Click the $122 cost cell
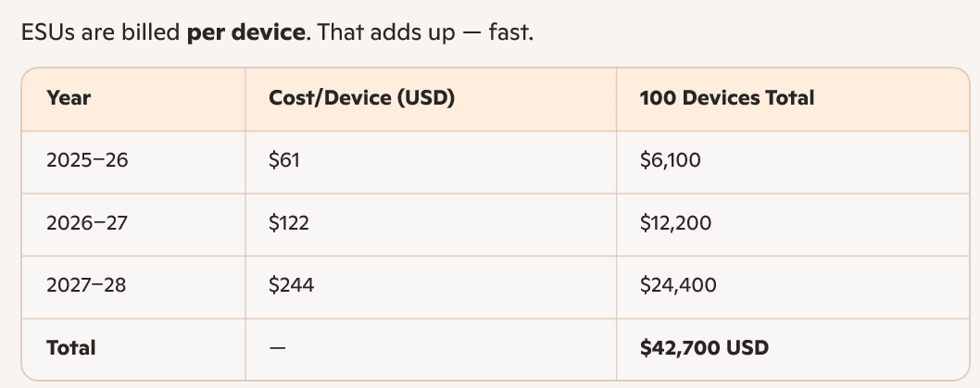Image resolution: width=980 pixels, height=388 pixels. pyautogui.click(x=289, y=223)
